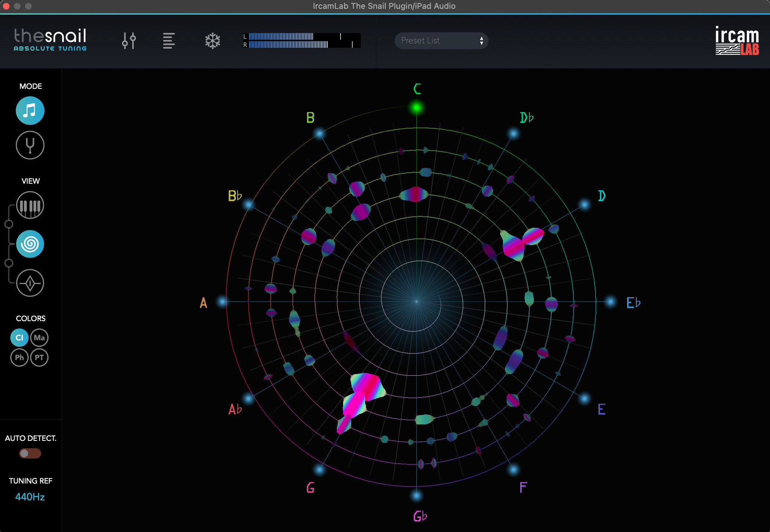770x532 pixels.
Task: Switch to the Tuning fork mode
Action: pyautogui.click(x=30, y=145)
